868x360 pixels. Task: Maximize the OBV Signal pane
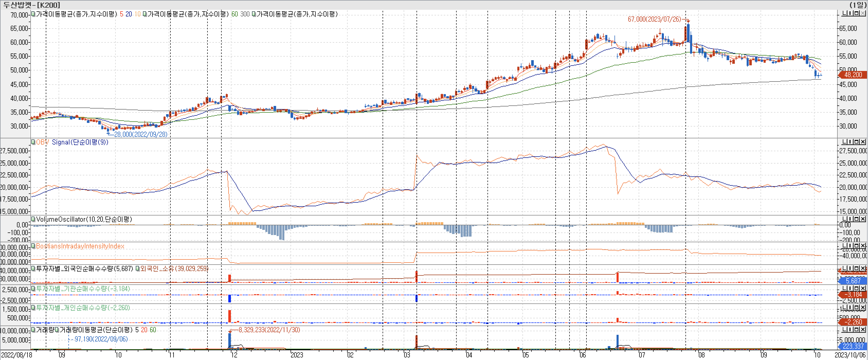point(856,142)
